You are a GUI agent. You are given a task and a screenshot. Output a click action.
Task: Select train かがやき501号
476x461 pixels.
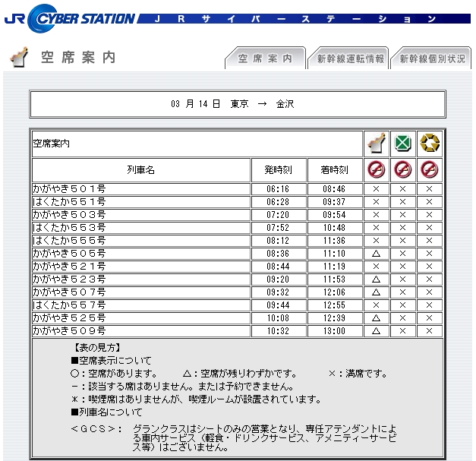point(69,189)
